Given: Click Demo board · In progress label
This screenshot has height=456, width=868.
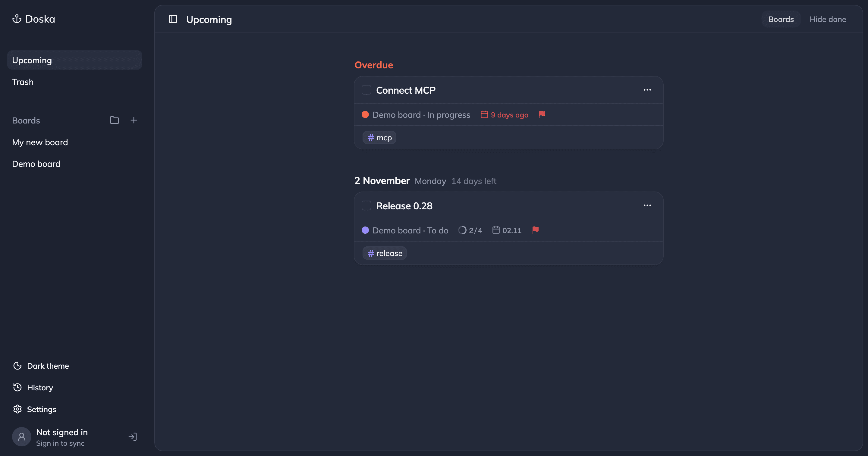Looking at the screenshot, I should tap(421, 115).
